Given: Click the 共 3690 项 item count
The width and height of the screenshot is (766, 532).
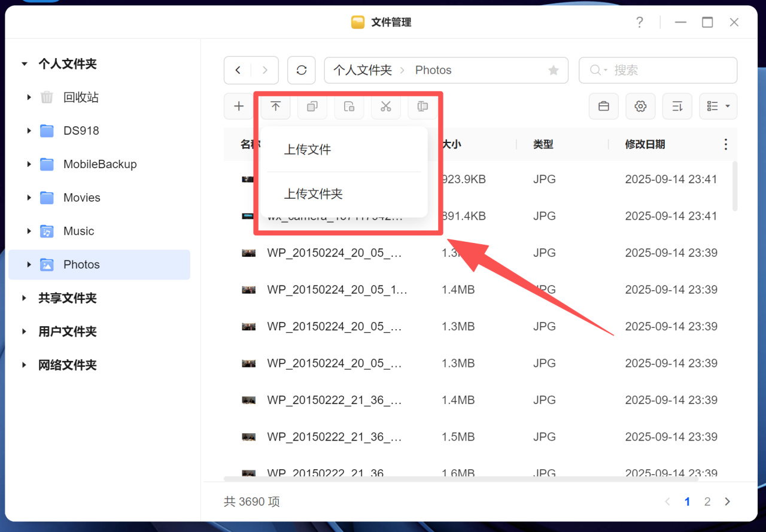Looking at the screenshot, I should [252, 501].
